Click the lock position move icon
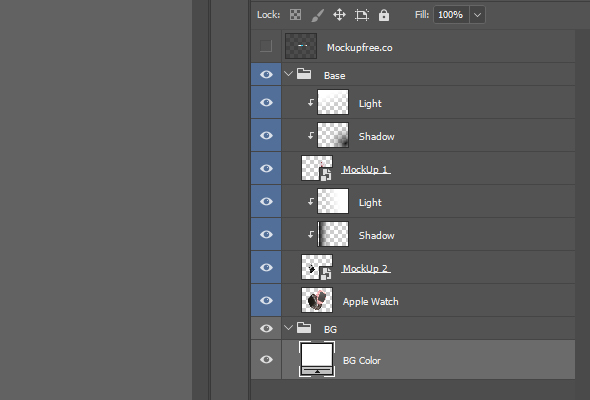The width and height of the screenshot is (590, 400). (x=339, y=15)
